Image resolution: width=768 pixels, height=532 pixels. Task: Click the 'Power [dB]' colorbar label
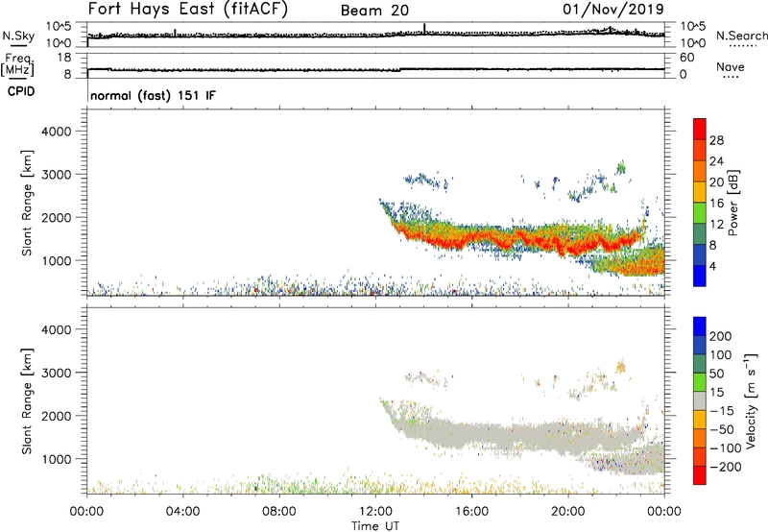pos(732,203)
